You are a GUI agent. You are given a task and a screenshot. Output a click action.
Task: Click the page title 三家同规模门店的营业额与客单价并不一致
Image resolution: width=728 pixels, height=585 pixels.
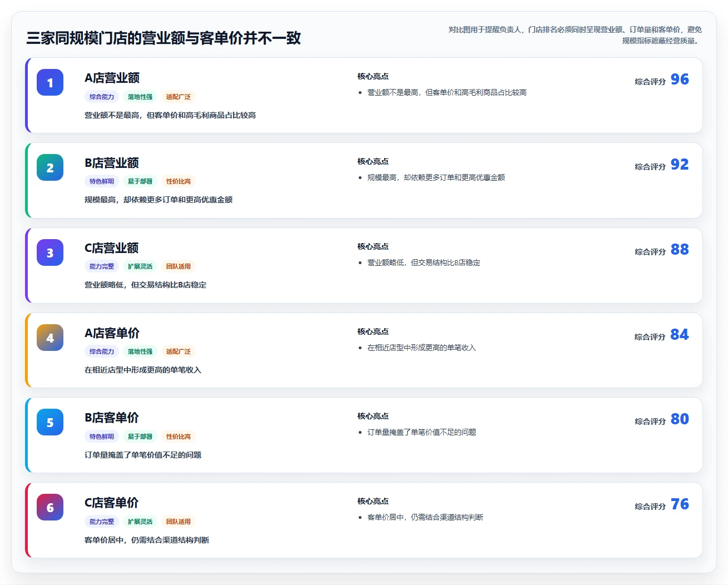pyautogui.click(x=164, y=38)
